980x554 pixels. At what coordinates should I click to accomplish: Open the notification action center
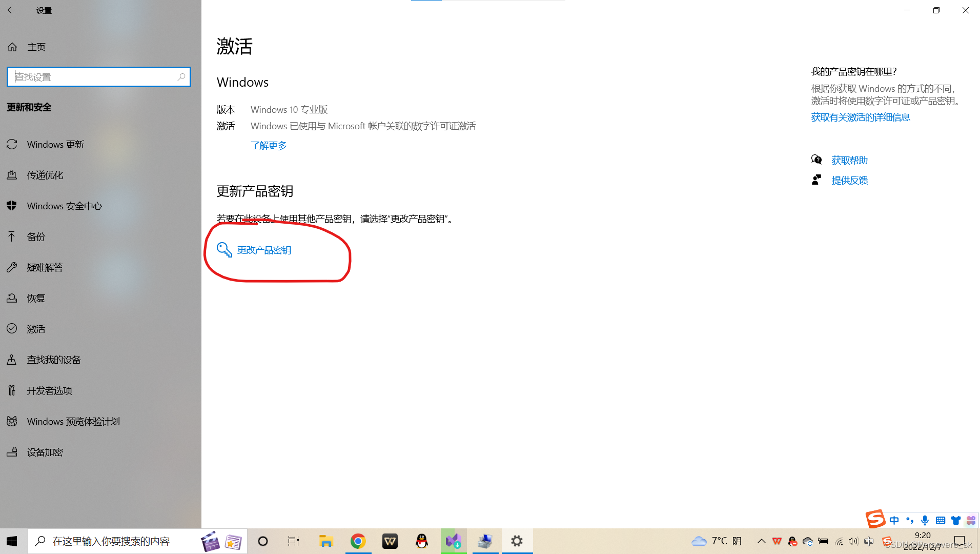click(x=960, y=541)
